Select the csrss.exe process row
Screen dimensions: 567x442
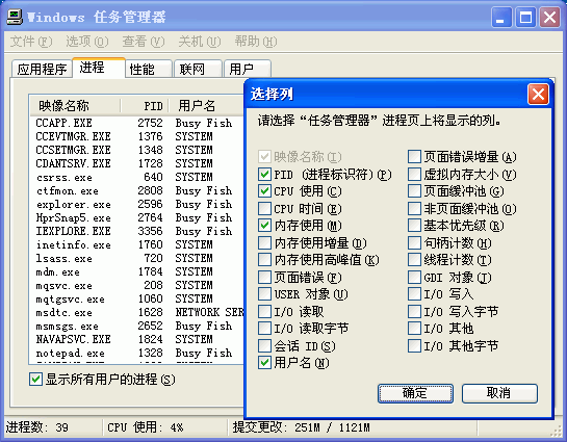(137, 177)
